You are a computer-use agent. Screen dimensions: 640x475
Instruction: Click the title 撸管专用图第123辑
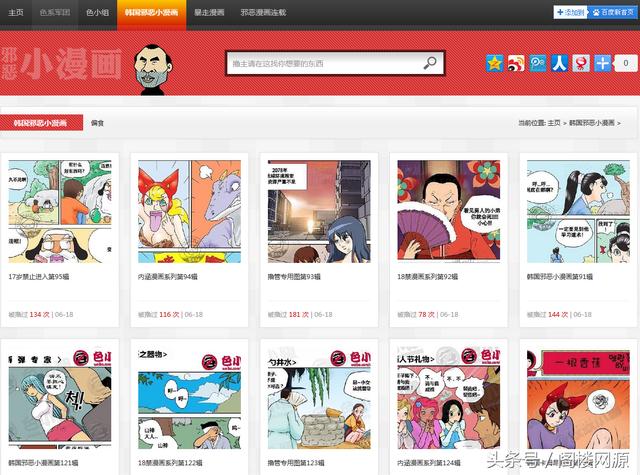[296, 463]
